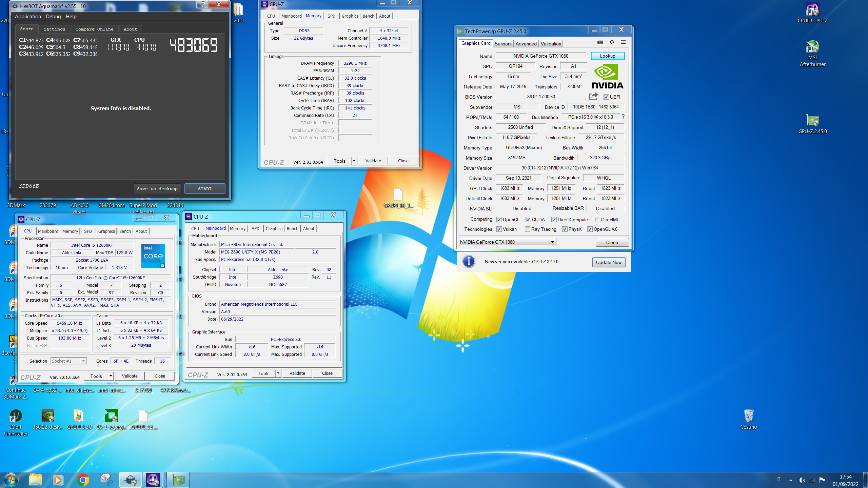This screenshot has height=488, width=868.
Task: Click DRAM Frequency value 3296.1 MHz
Action: click(355, 63)
